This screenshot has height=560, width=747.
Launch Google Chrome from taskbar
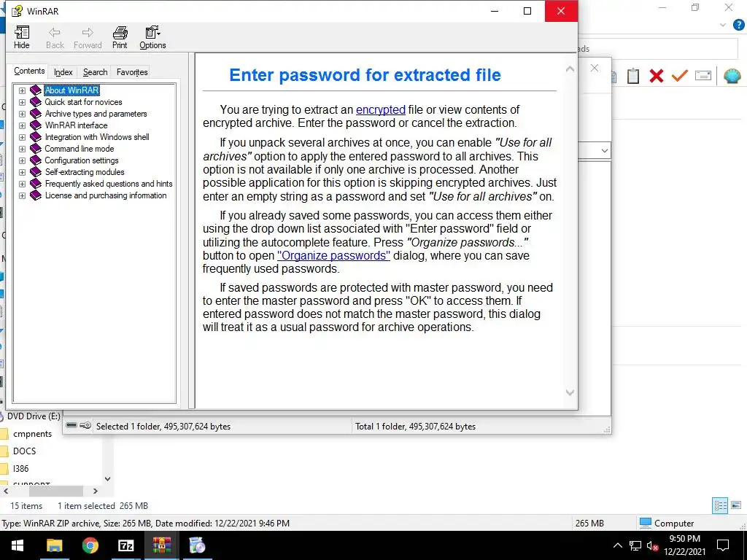click(90, 545)
